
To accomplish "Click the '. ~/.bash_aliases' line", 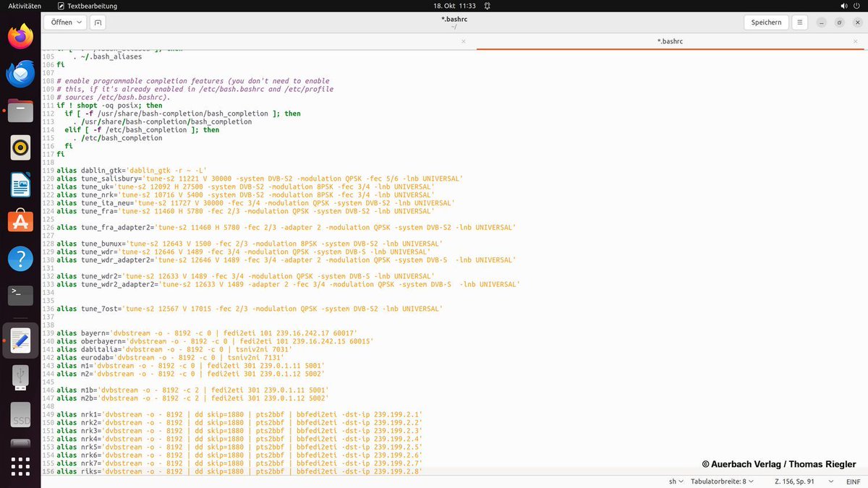I will (x=107, y=56).
